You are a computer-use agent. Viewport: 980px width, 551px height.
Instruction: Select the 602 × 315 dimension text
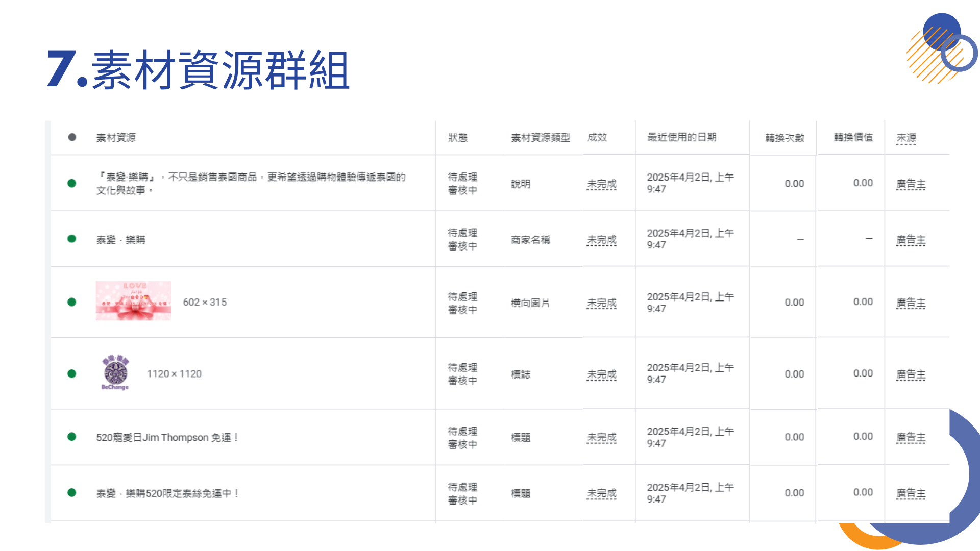[205, 302]
